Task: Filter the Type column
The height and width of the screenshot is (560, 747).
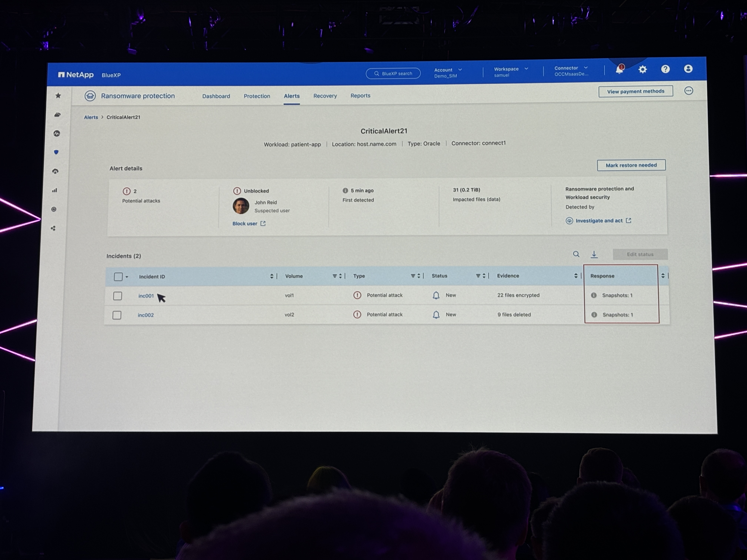Action: click(x=413, y=276)
